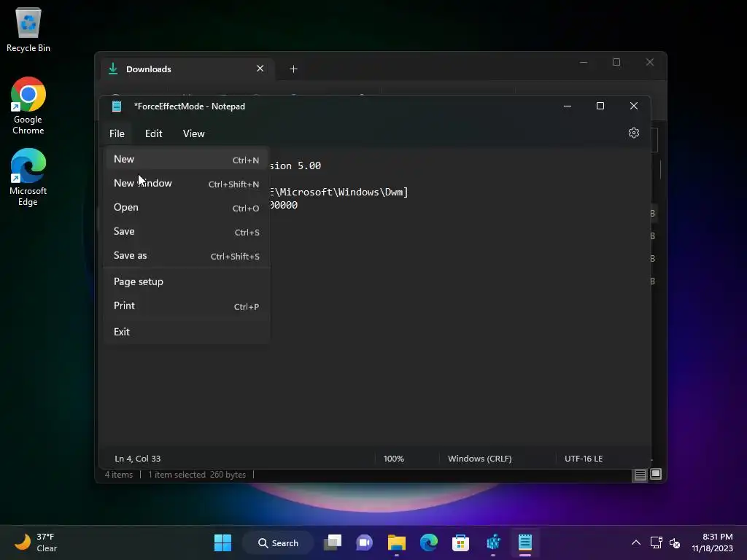747x560 pixels.
Task: Open Recycle Bin desktop icon
Action: tap(28, 29)
